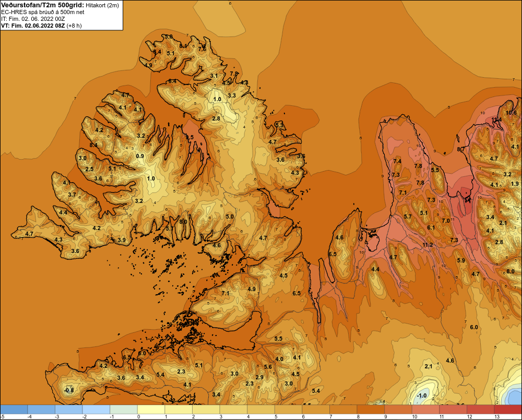The height and width of the screenshot is (420, 522).
Task: Select the pale yellow legend segment between 0 and 1
Action: click(x=151, y=410)
